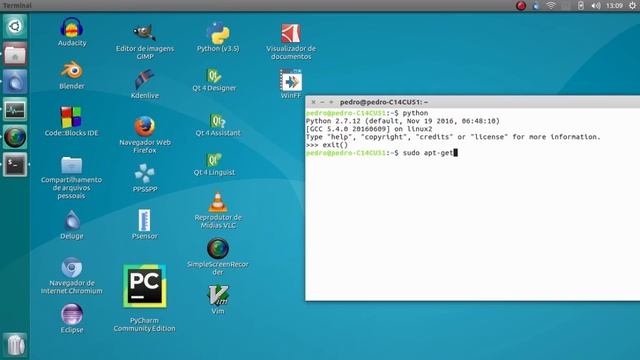Open the sound volume indicator

(x=596, y=6)
